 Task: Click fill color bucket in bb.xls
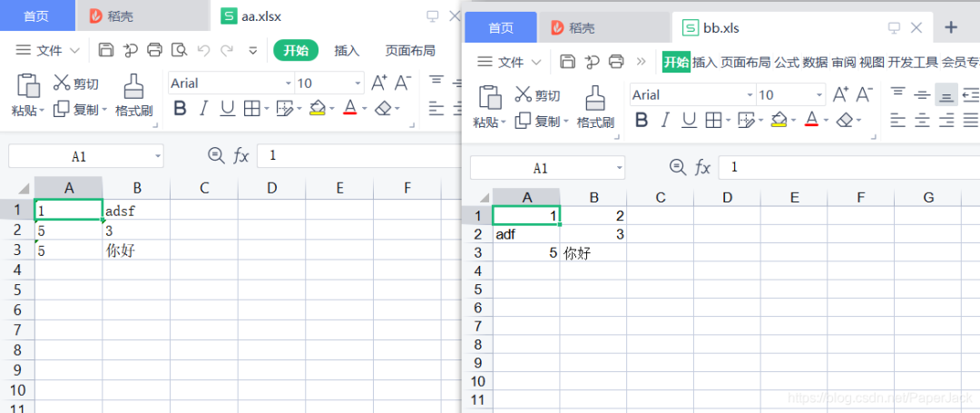pos(779,120)
